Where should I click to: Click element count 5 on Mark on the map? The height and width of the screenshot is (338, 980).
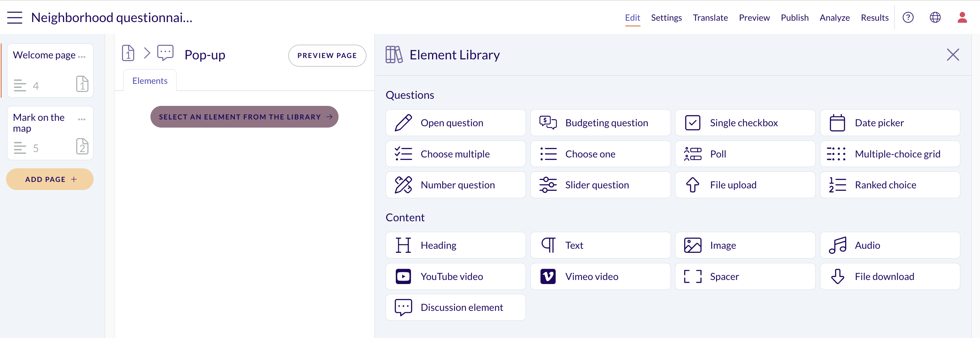(35, 148)
